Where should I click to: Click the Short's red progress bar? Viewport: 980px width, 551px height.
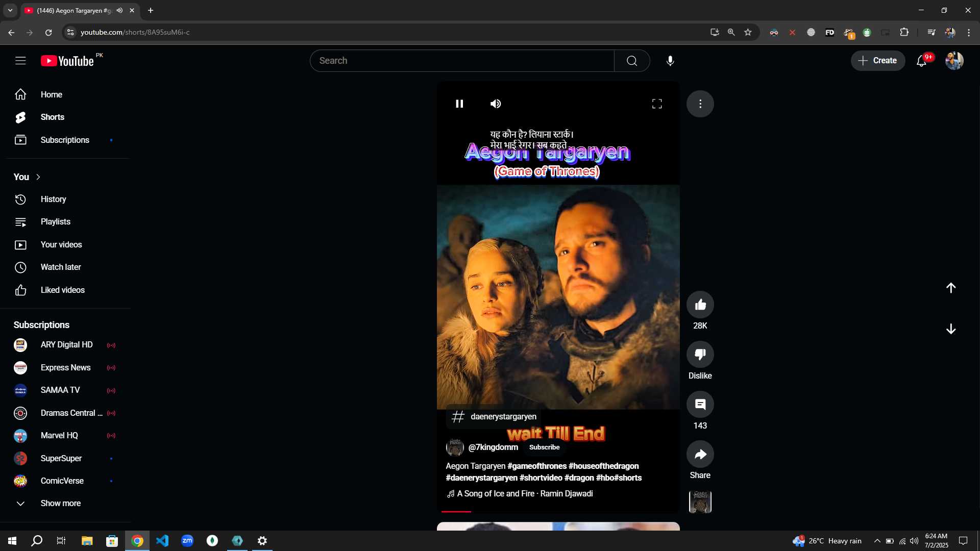[456, 511]
